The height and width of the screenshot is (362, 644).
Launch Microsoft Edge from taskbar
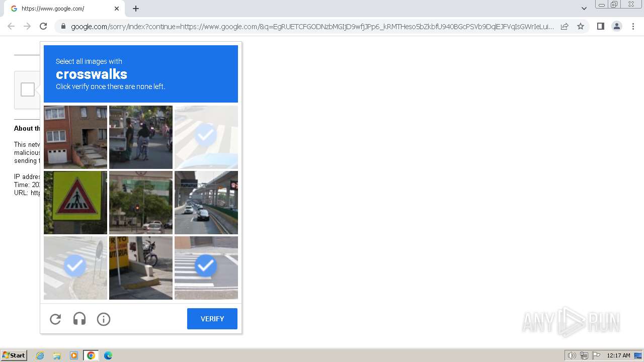click(108, 355)
